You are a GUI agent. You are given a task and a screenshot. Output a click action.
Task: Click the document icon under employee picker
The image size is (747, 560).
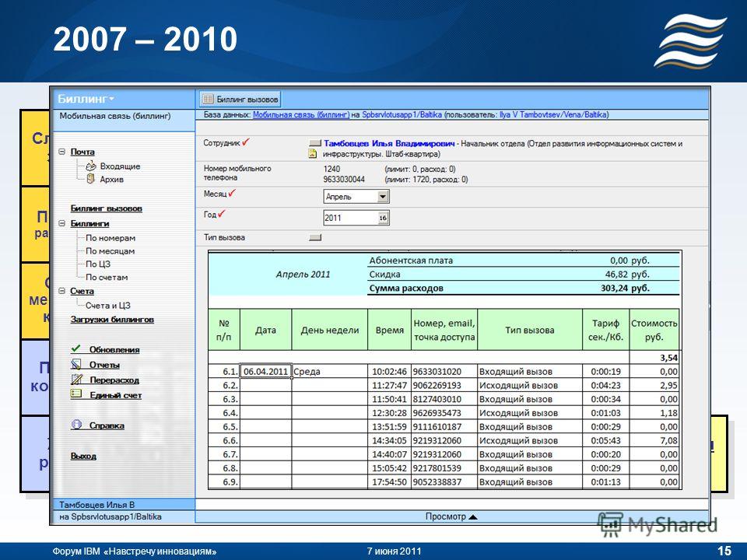pyautogui.click(x=313, y=154)
